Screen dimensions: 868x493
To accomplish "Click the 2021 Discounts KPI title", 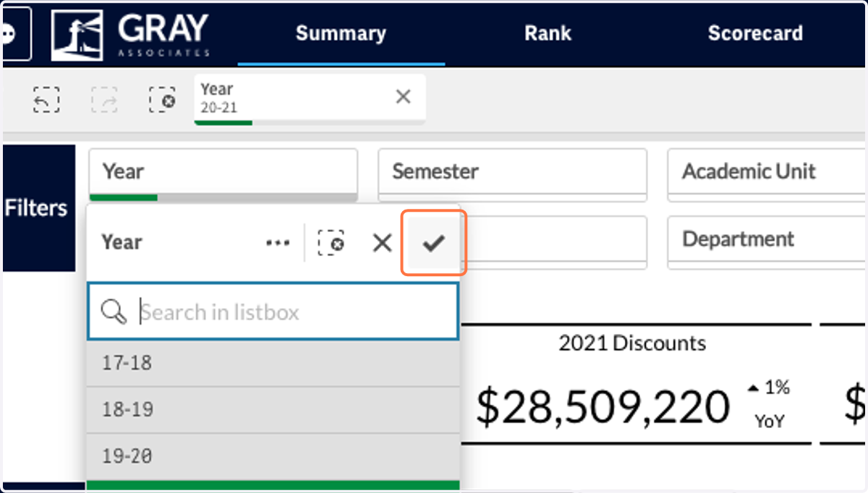I will click(x=632, y=343).
